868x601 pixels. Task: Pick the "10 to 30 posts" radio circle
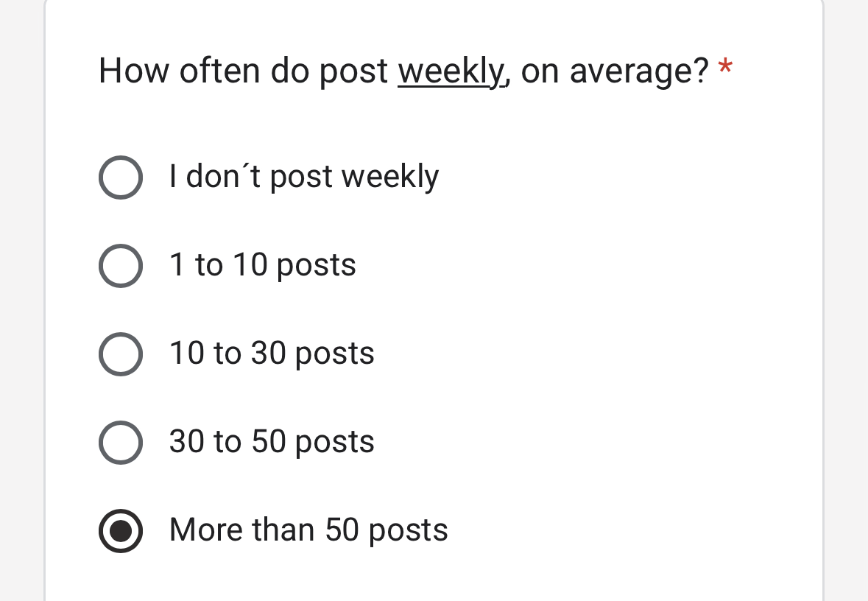[x=120, y=354]
